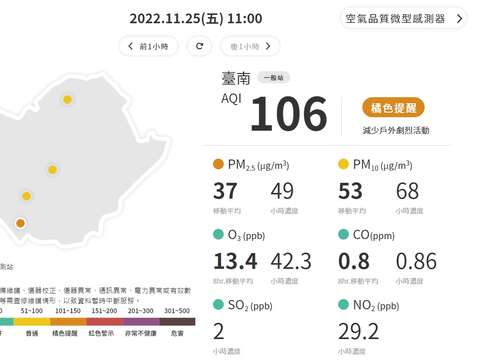Click the CO green indicator dot
The image size is (480, 360).
click(x=343, y=234)
